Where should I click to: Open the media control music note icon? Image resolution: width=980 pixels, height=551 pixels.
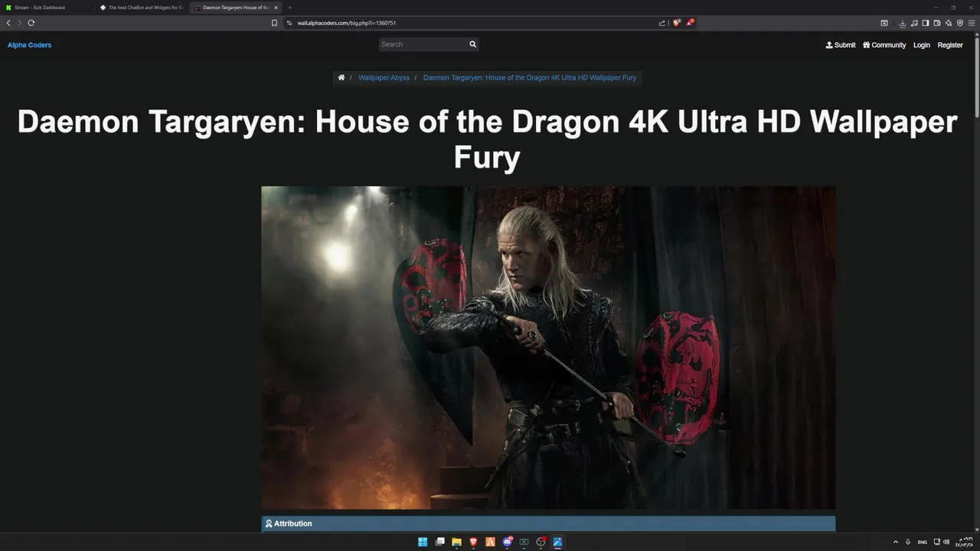point(914,23)
